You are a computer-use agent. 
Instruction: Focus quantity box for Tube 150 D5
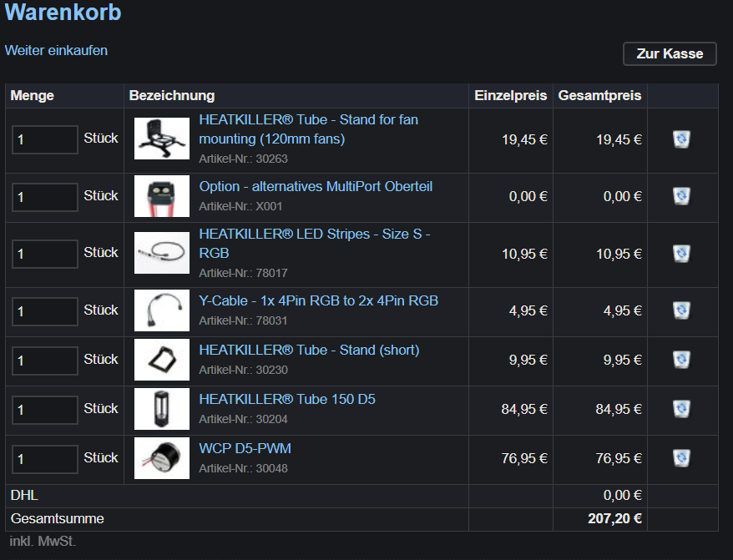(x=45, y=410)
